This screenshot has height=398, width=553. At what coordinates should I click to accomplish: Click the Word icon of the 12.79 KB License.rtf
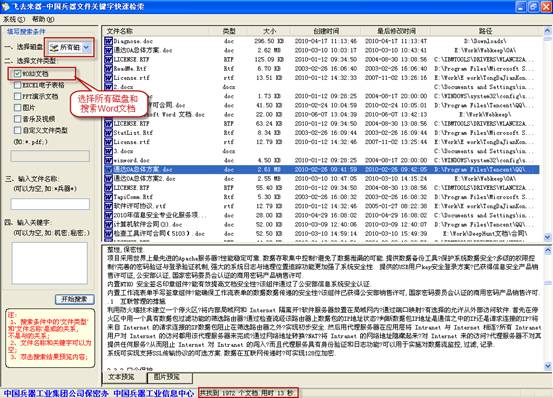108,142
